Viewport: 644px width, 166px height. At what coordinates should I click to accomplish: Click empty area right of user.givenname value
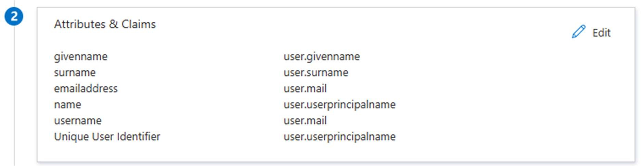(x=479, y=56)
